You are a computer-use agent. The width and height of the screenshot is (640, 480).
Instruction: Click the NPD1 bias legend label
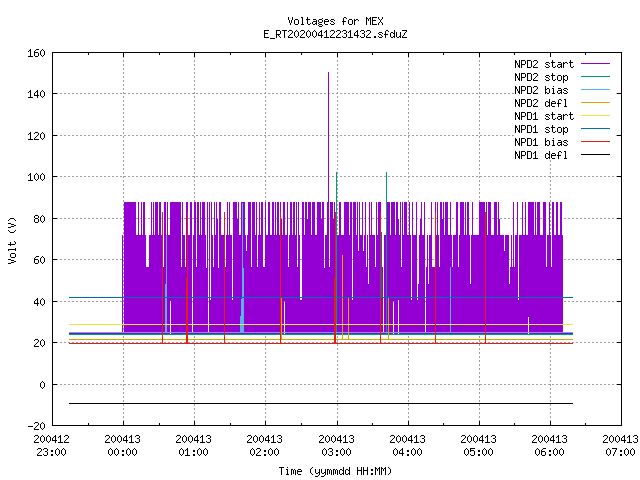(541, 142)
